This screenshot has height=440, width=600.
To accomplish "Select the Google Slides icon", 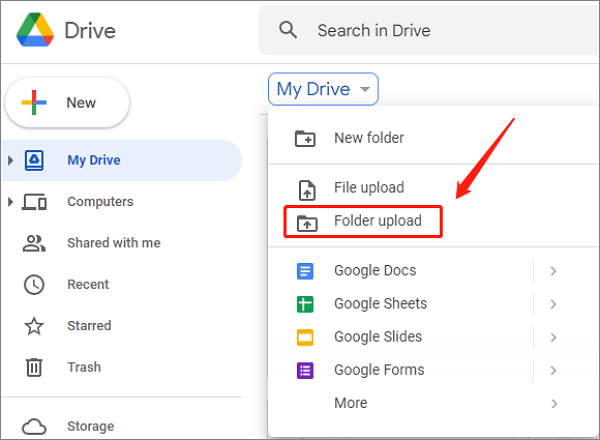I will 306,337.
